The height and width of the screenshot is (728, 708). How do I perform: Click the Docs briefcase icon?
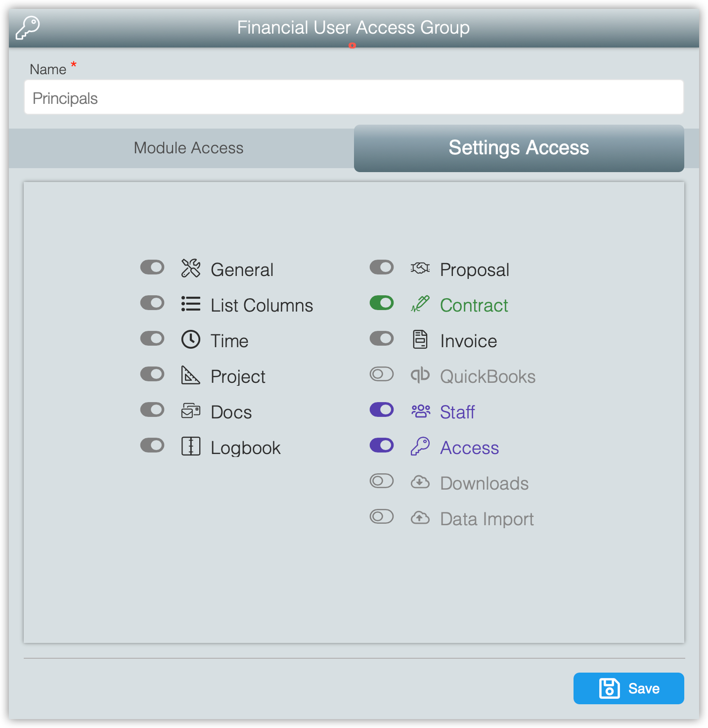tap(191, 411)
